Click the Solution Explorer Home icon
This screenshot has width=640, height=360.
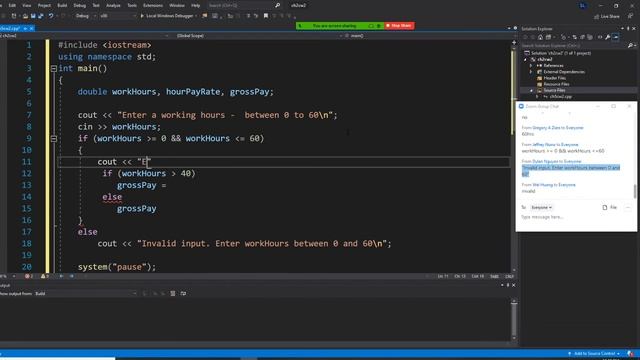coord(540,37)
